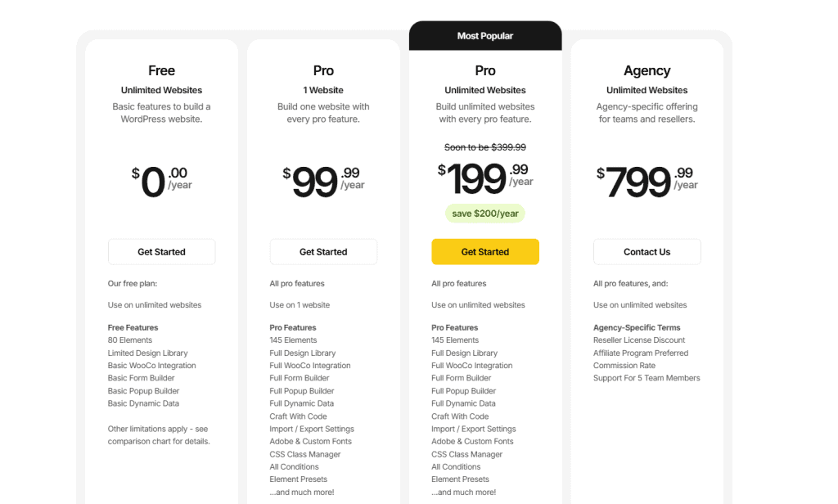Image resolution: width=838 pixels, height=504 pixels.
Task: Click Get Started on Free plan
Action: tap(161, 252)
